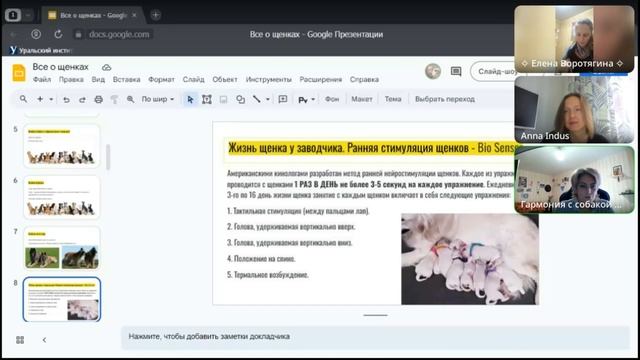Open the 'Справка' menu
Viewport: 640px width, 360px height.
364,79
